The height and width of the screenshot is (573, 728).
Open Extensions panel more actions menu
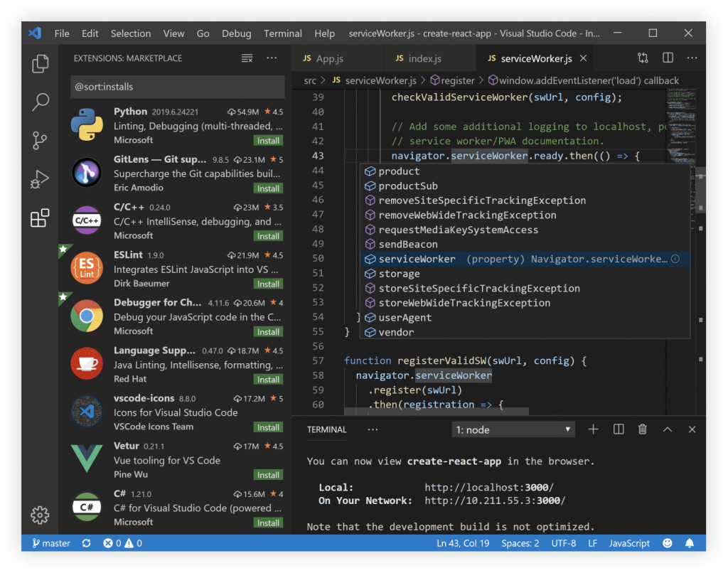point(272,58)
